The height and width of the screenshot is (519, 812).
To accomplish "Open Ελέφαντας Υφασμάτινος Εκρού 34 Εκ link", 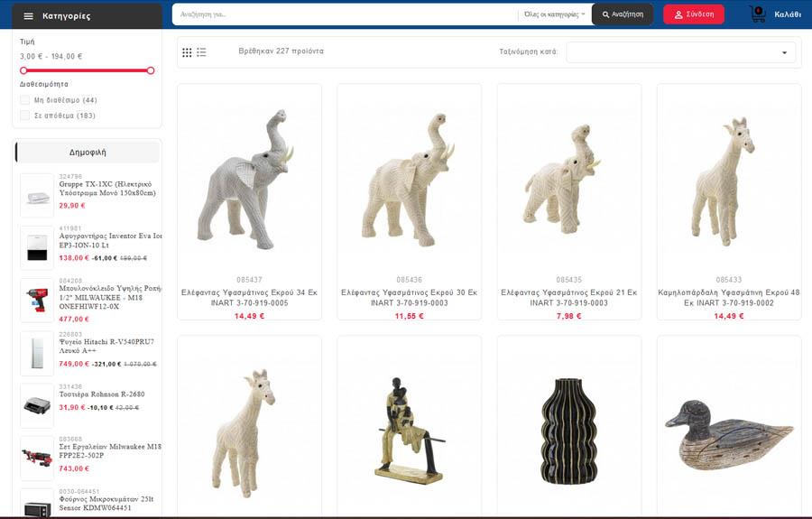I will tap(249, 298).
